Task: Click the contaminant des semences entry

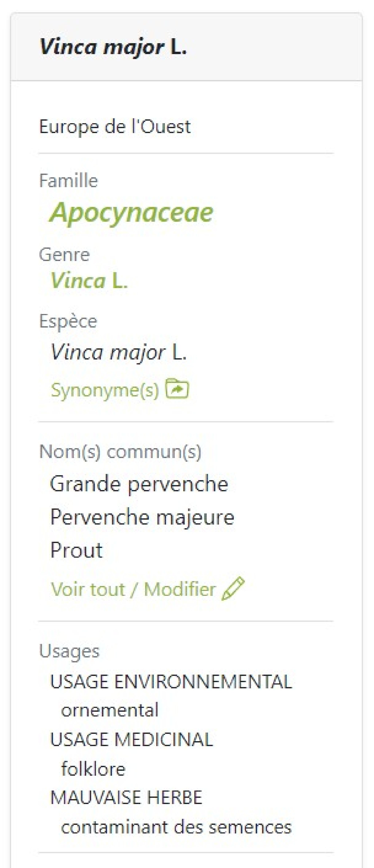Action: point(176,827)
